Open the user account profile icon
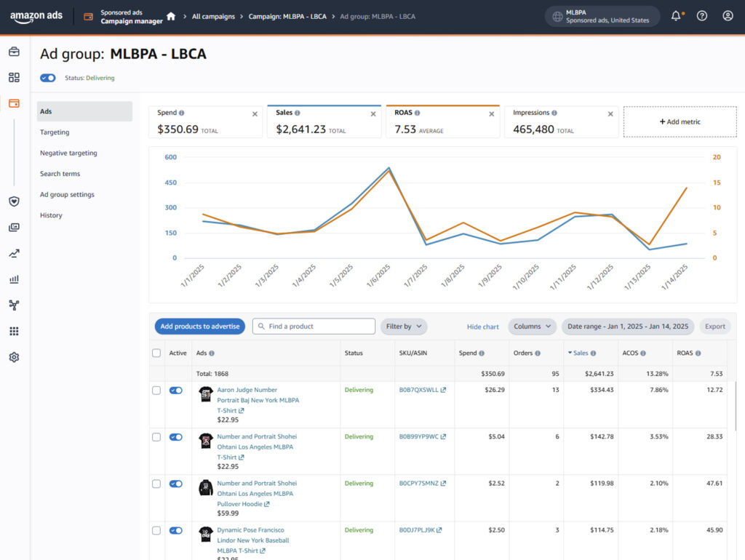Screen dimensions: 745x560 click(728, 16)
